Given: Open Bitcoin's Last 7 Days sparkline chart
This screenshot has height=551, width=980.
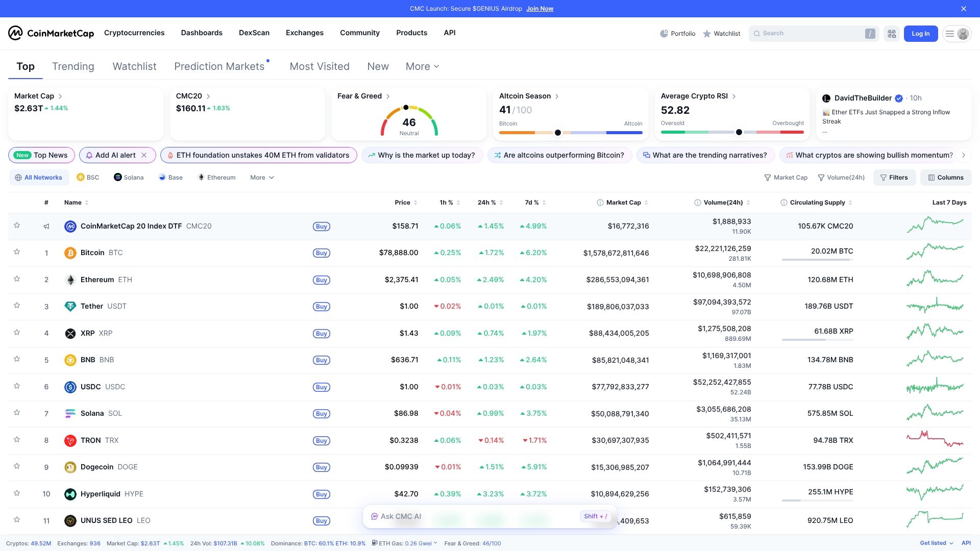Looking at the screenshot, I should click(x=935, y=252).
